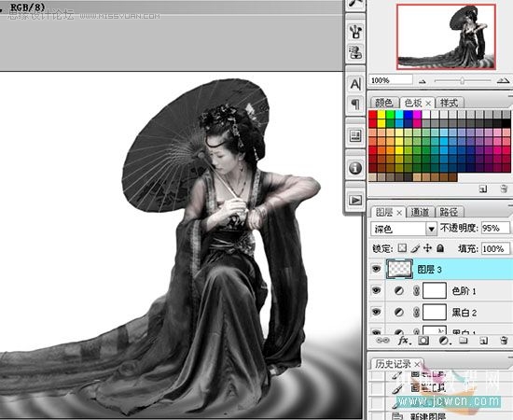Open the Character panel icon

pos(355,84)
